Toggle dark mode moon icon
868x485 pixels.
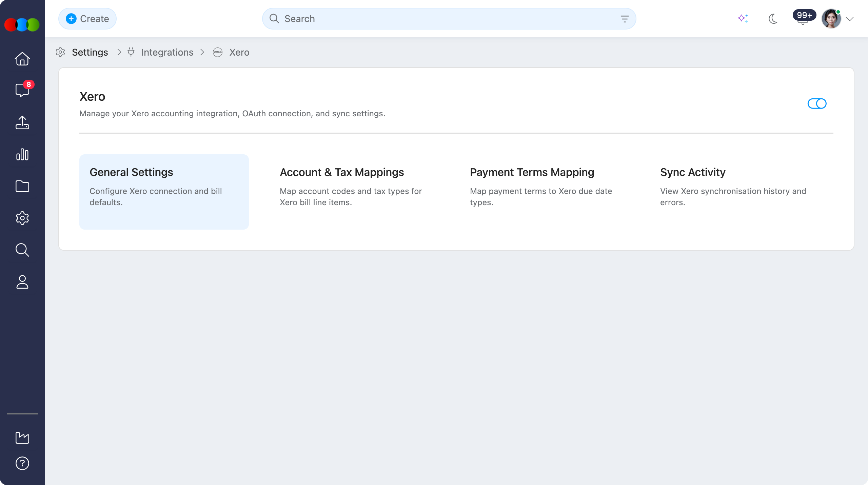(773, 19)
